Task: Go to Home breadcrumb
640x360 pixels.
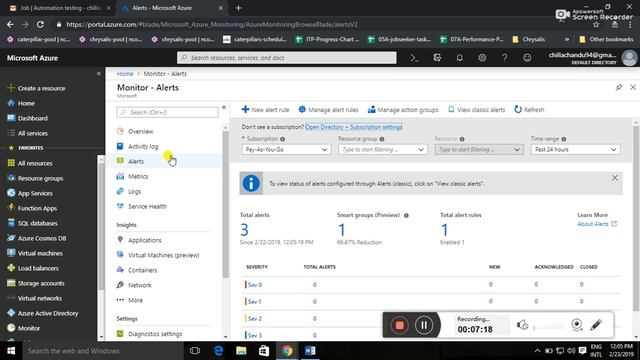Action: pos(125,74)
